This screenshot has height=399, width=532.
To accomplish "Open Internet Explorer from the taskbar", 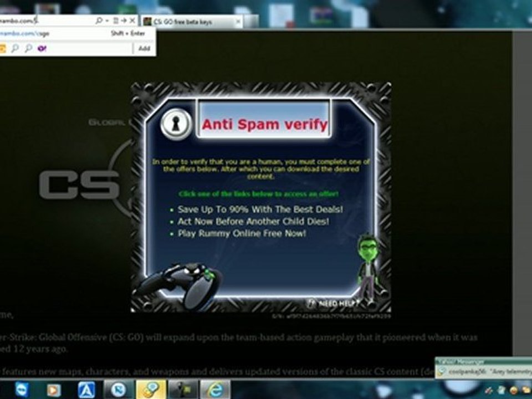I will coord(215,390).
